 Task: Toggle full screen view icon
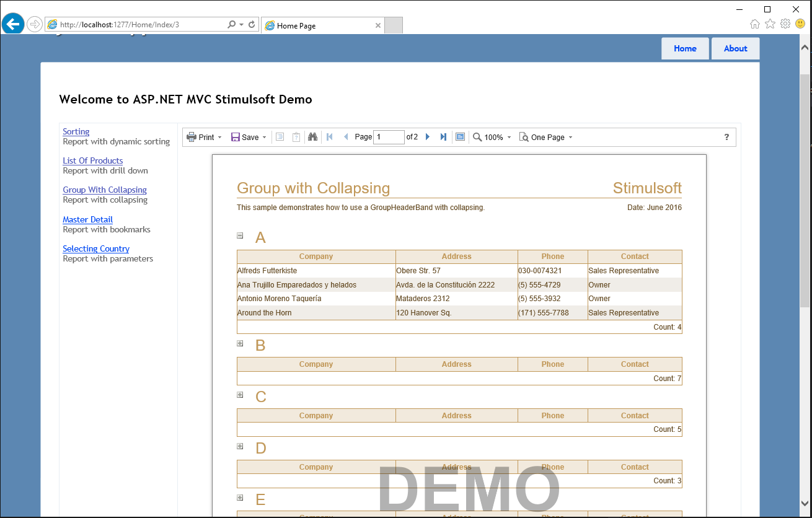(460, 137)
